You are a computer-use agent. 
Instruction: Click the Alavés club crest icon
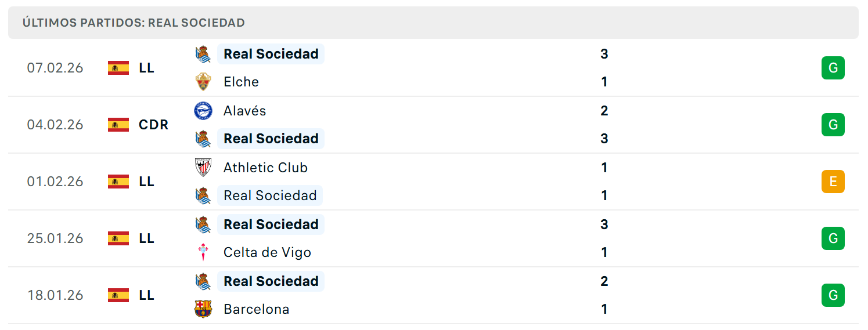click(203, 110)
